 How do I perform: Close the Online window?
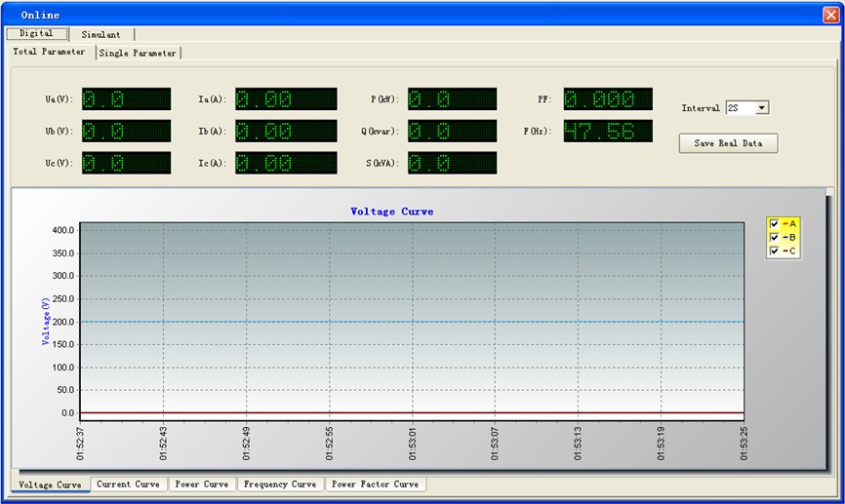(830, 15)
